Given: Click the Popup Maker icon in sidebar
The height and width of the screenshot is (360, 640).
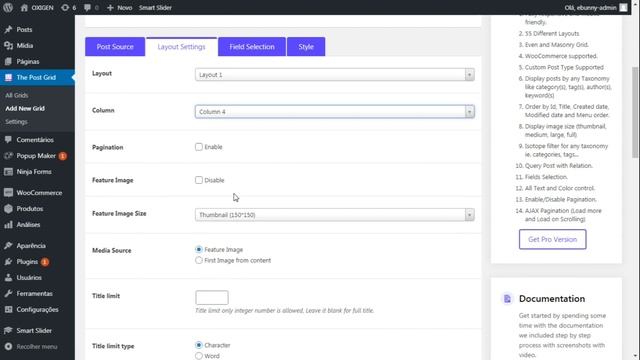Looking at the screenshot, I should coord(8,156).
